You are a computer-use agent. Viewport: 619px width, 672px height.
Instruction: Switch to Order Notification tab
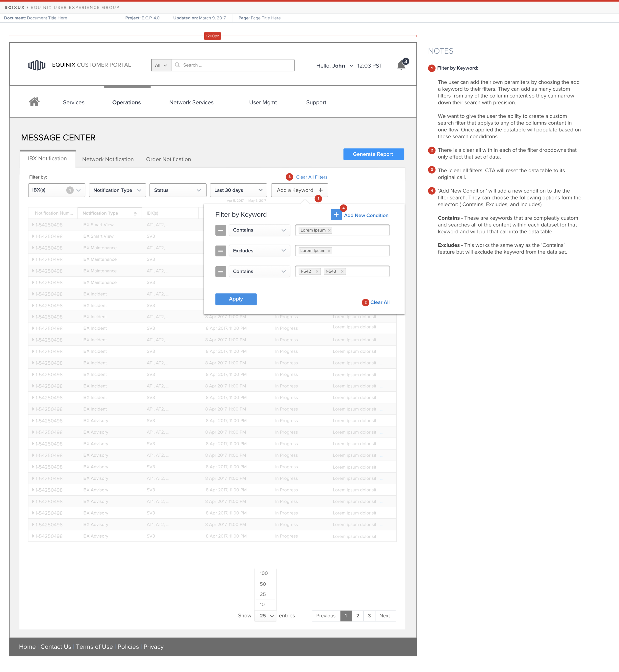click(168, 159)
